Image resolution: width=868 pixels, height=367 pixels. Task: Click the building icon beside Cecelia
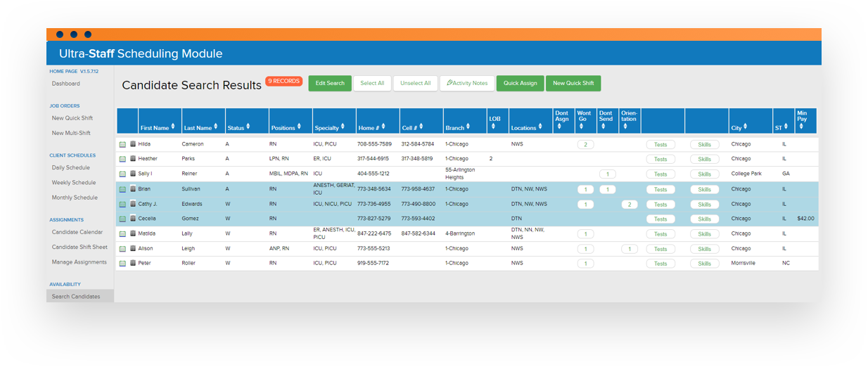point(133,219)
